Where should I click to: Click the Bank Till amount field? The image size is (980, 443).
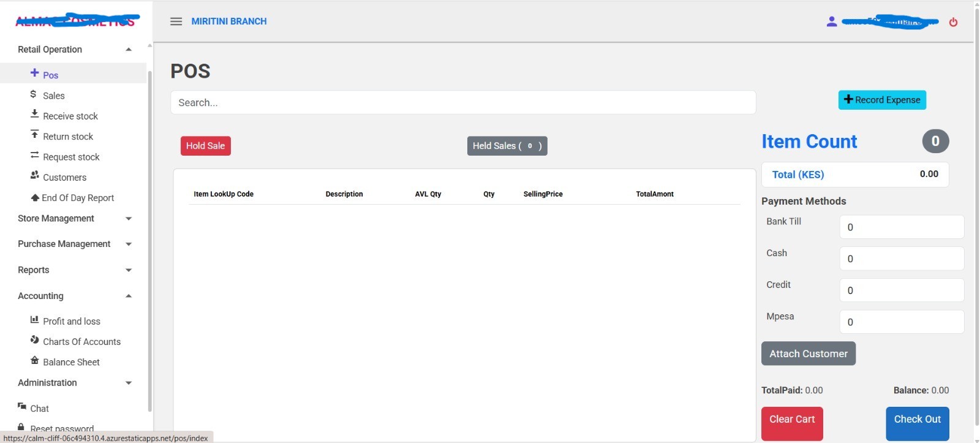pos(902,227)
